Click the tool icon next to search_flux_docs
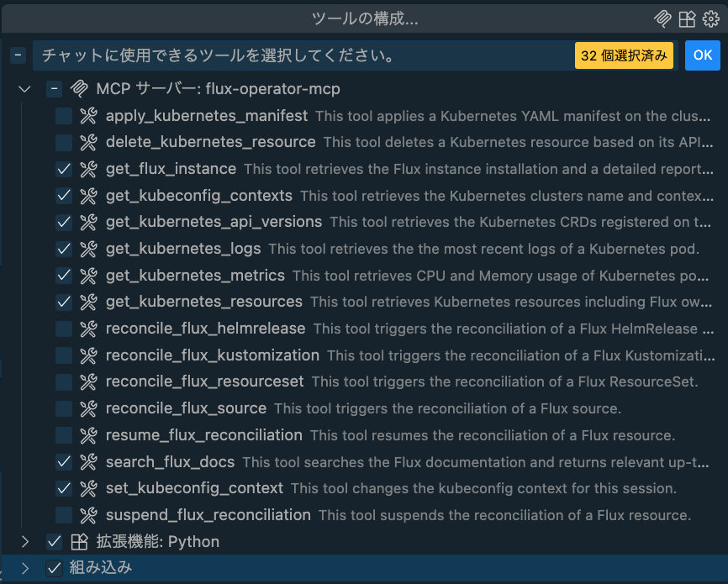 88,462
